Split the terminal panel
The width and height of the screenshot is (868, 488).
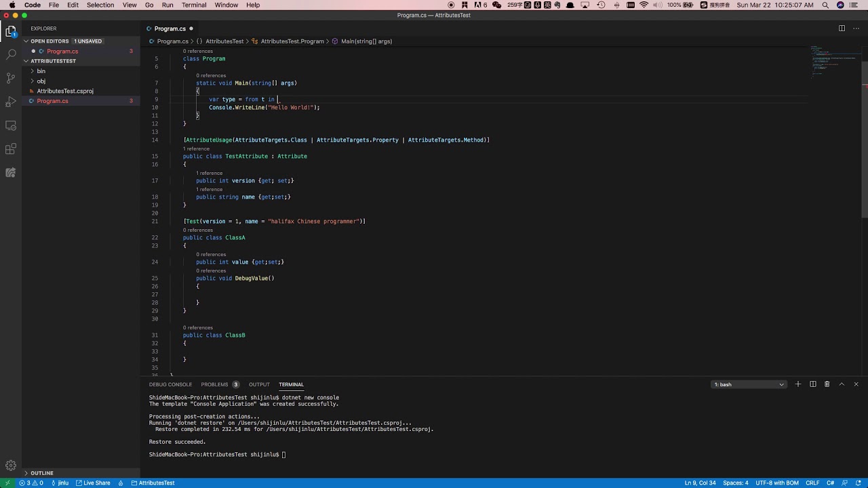click(x=812, y=384)
